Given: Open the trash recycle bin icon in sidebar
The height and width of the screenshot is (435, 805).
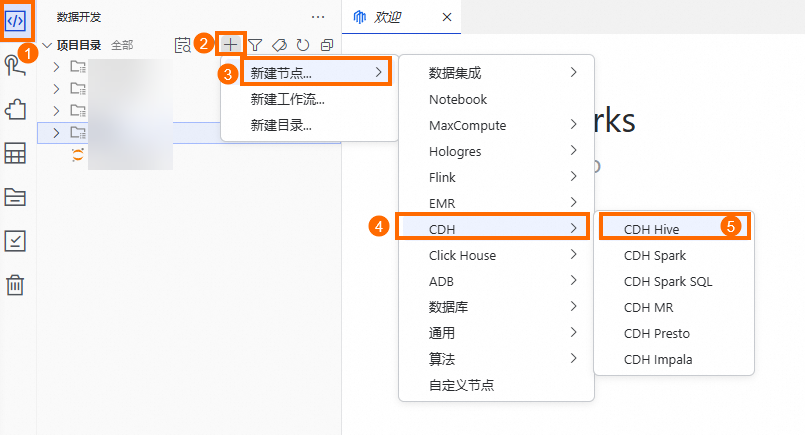Looking at the screenshot, I should 15,285.
